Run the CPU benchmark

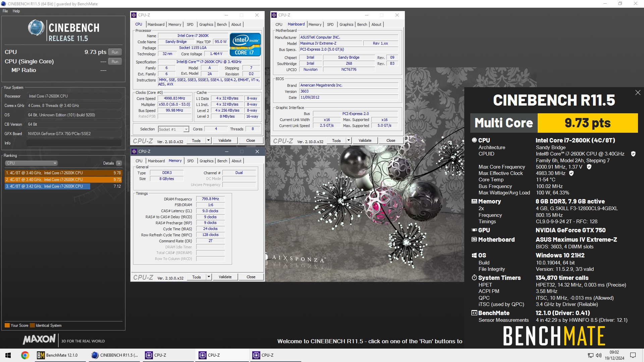pos(115,52)
